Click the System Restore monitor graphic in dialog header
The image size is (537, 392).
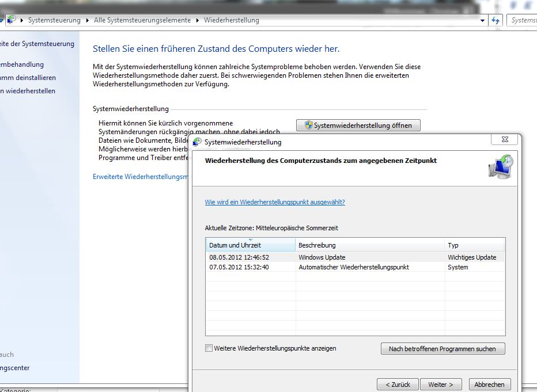tap(500, 168)
